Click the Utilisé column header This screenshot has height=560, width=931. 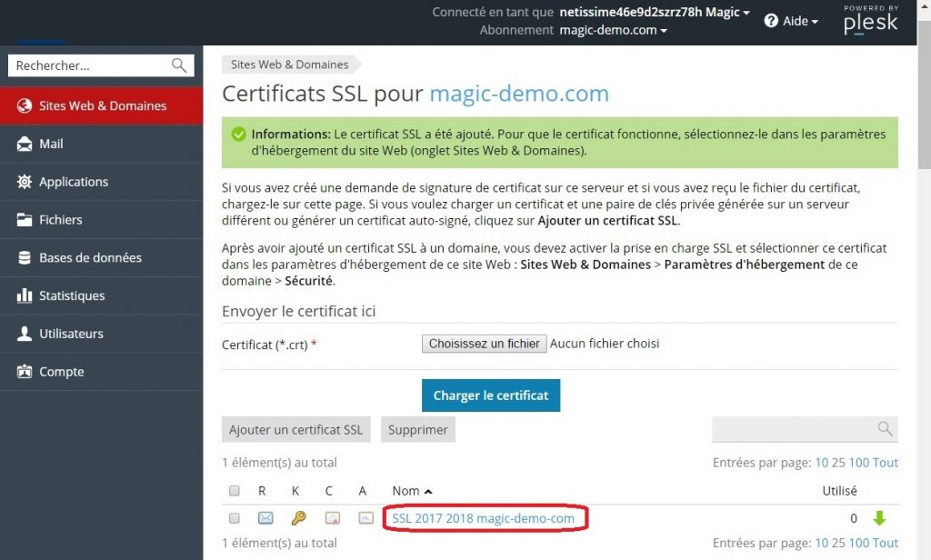(839, 491)
